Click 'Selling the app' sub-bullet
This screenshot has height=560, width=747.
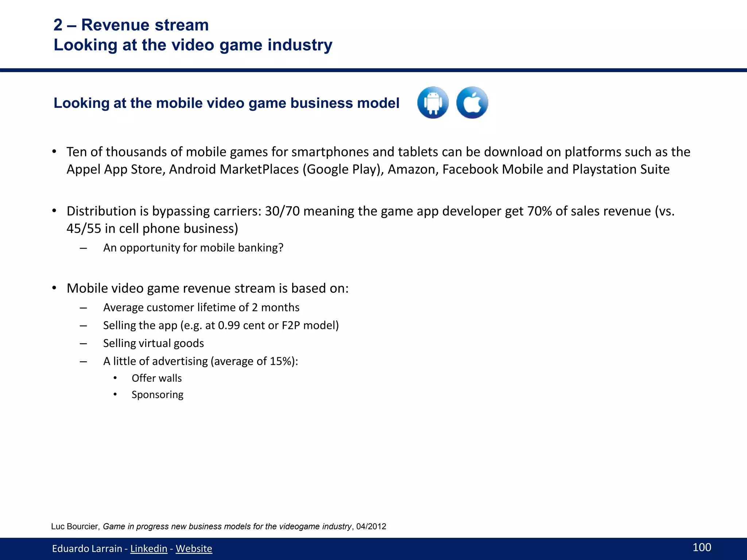221,325
